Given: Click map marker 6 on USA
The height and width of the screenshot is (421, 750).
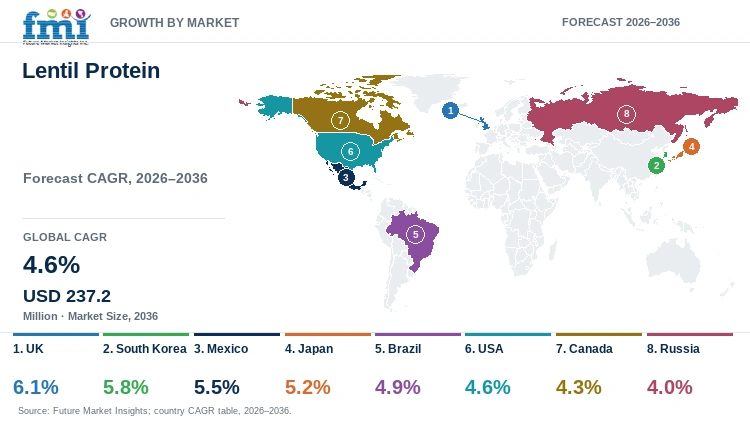Looking at the screenshot, I should [350, 152].
